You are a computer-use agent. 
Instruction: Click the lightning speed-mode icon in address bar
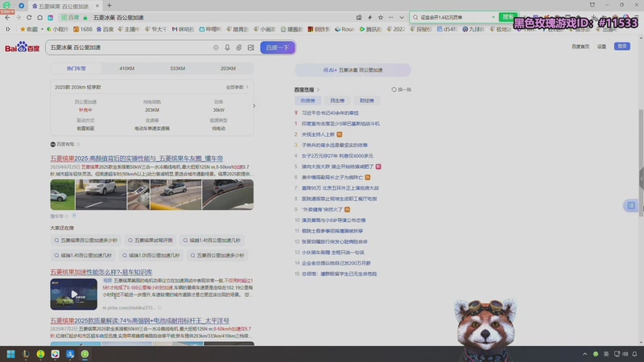369,18
